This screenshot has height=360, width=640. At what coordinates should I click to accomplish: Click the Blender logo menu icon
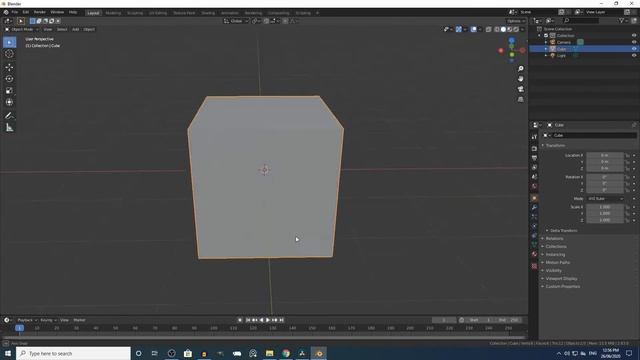click(6, 12)
